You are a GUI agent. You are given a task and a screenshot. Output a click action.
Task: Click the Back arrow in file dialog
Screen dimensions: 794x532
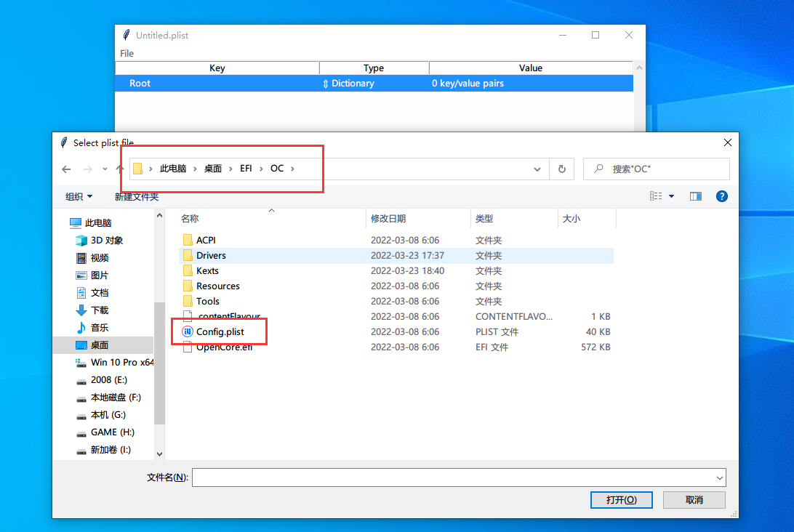click(66, 169)
